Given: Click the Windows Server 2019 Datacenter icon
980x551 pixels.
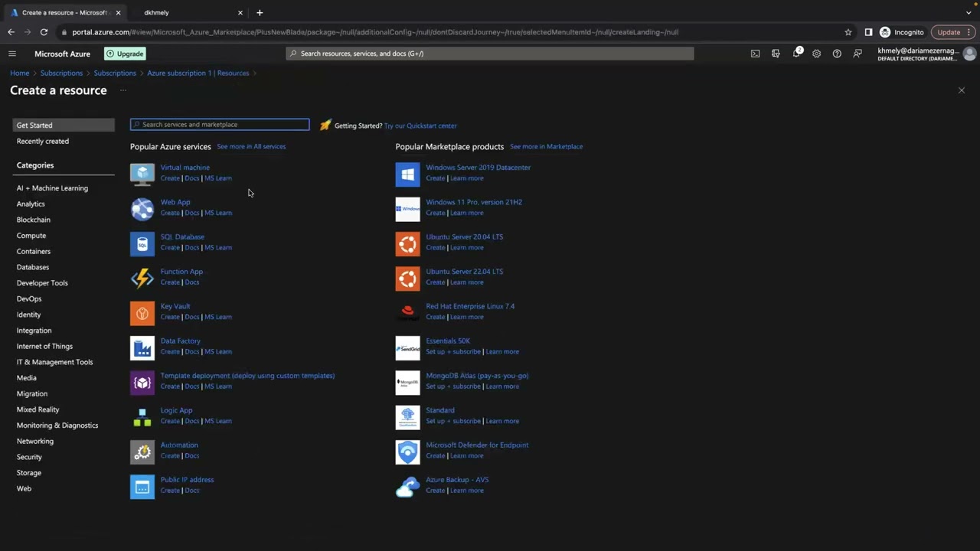Looking at the screenshot, I should [407, 174].
